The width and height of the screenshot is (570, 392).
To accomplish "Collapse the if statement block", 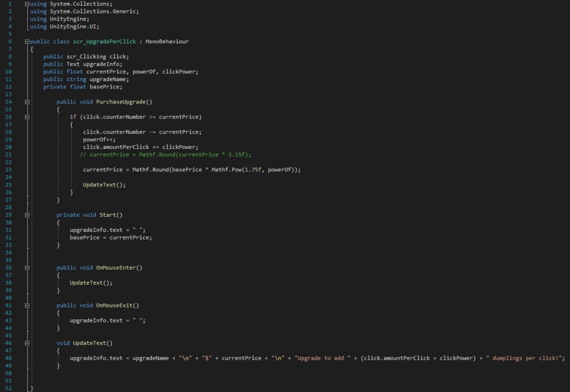I will tap(27, 117).
